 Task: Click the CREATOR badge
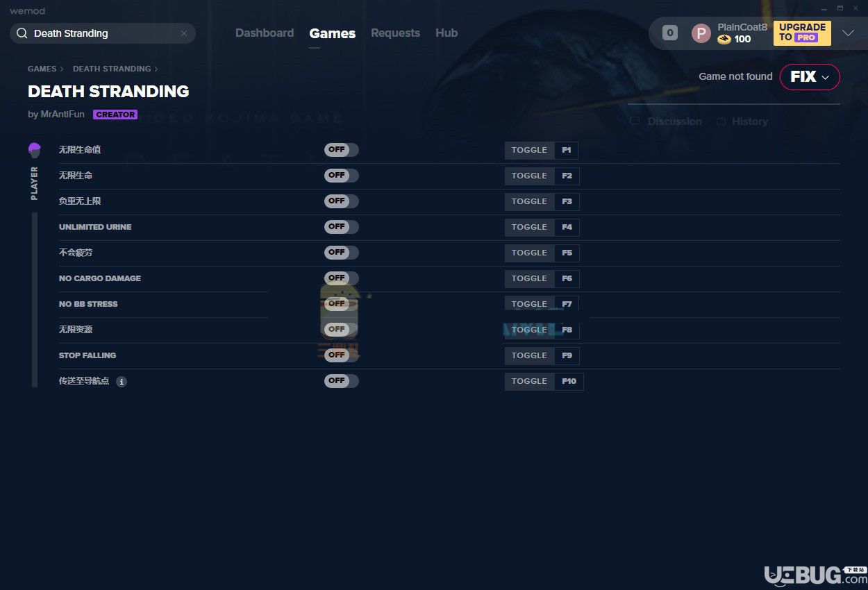[x=115, y=115]
